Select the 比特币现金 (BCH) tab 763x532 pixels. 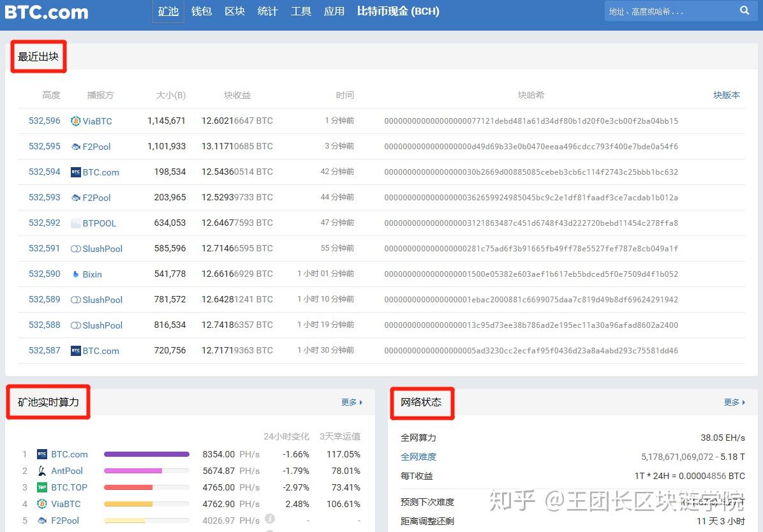[397, 11]
